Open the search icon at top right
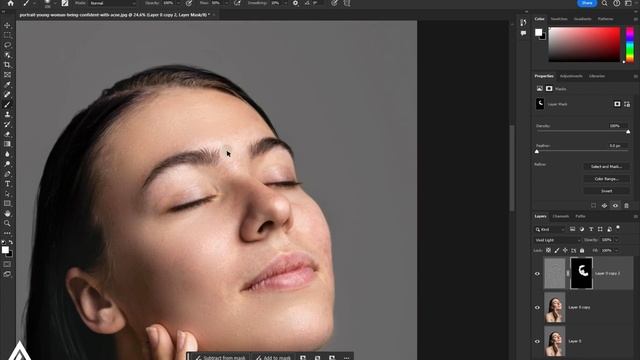 604,3
